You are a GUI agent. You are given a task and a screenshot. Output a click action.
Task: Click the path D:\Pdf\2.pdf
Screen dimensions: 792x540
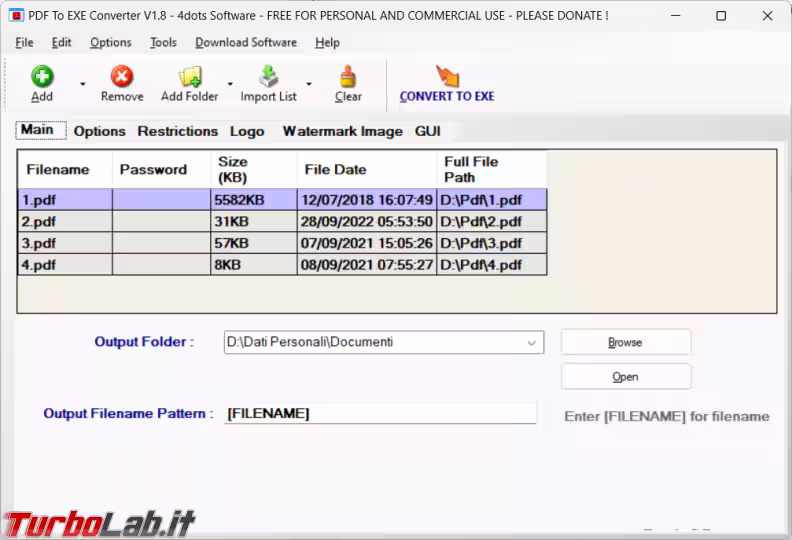point(491,222)
